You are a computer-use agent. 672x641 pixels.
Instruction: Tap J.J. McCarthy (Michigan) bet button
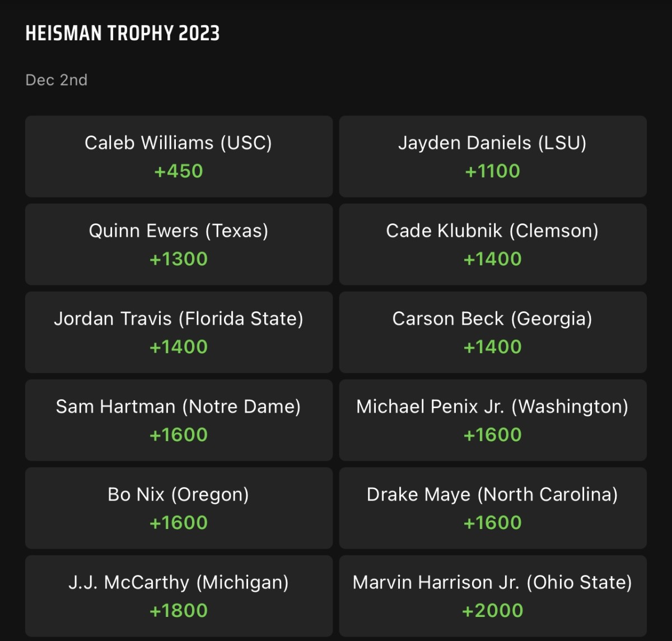179,596
